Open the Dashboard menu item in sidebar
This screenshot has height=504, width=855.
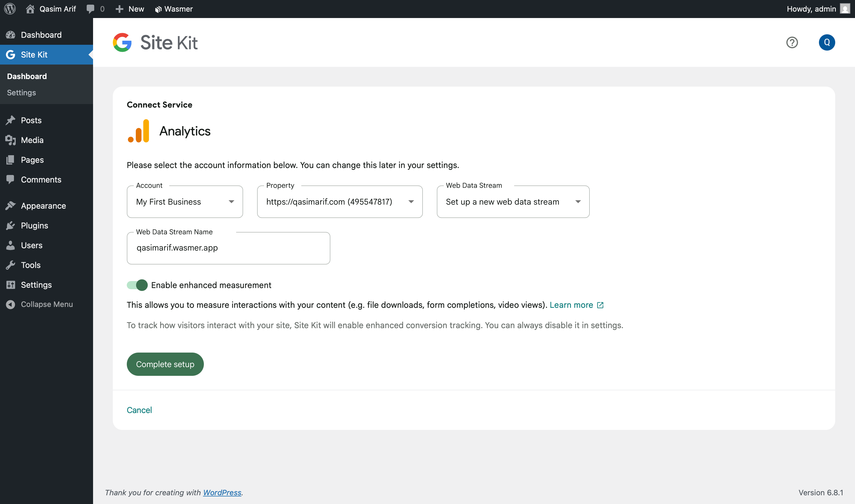[47, 35]
